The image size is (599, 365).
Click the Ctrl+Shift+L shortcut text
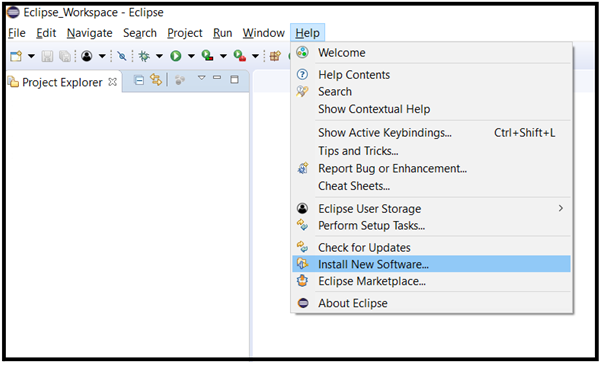point(525,133)
